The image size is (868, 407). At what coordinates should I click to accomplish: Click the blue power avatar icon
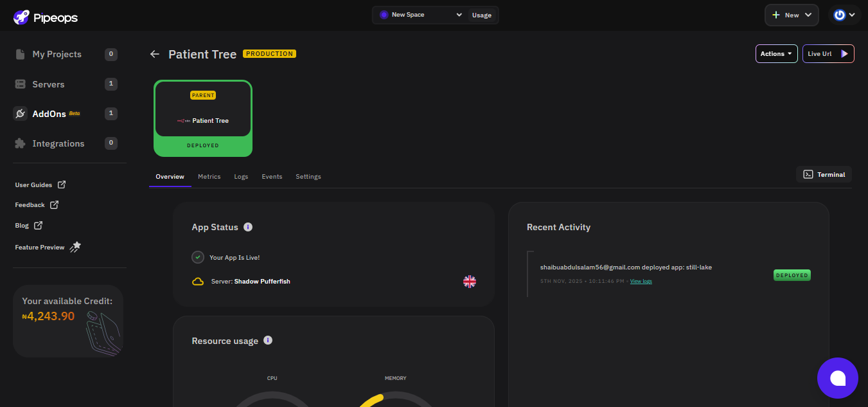839,15
